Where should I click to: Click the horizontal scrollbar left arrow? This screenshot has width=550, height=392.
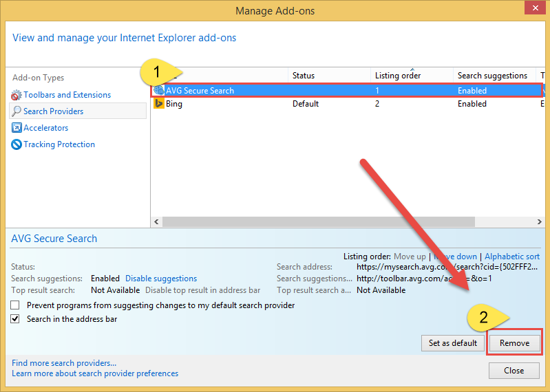156,221
